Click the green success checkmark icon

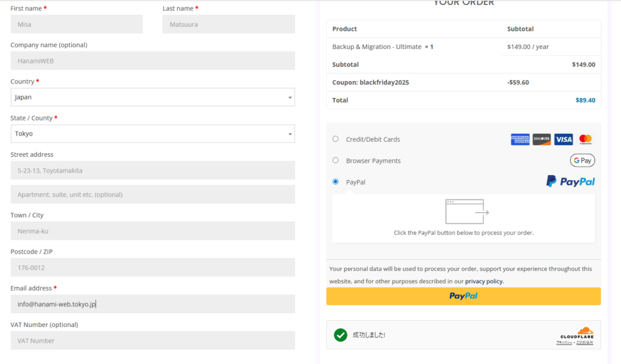point(341,335)
